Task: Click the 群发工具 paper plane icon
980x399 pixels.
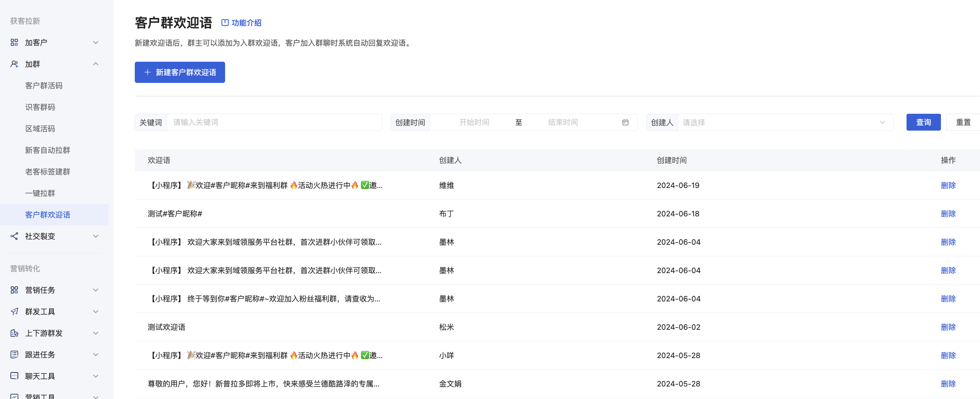Action: pos(14,311)
